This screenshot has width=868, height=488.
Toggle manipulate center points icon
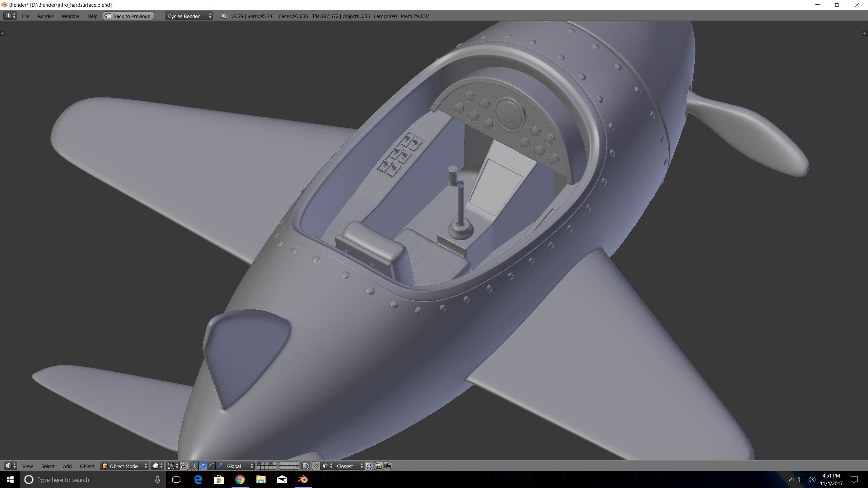[184, 466]
